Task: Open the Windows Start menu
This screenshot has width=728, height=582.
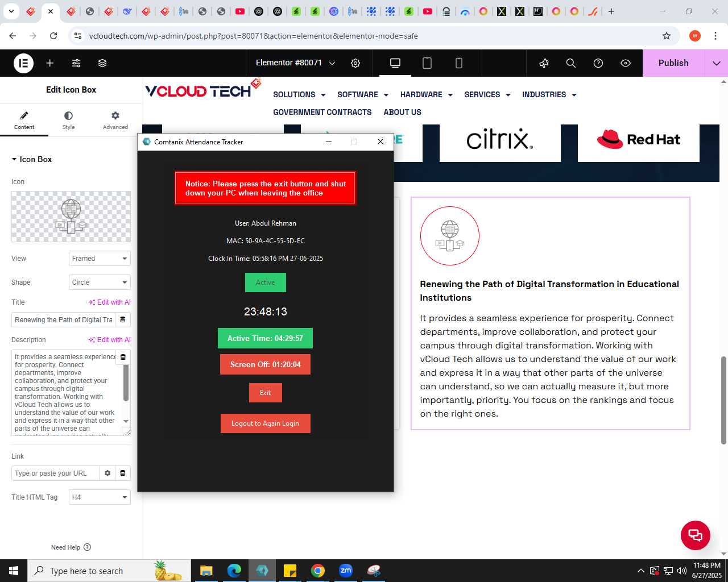Action: click(x=14, y=571)
